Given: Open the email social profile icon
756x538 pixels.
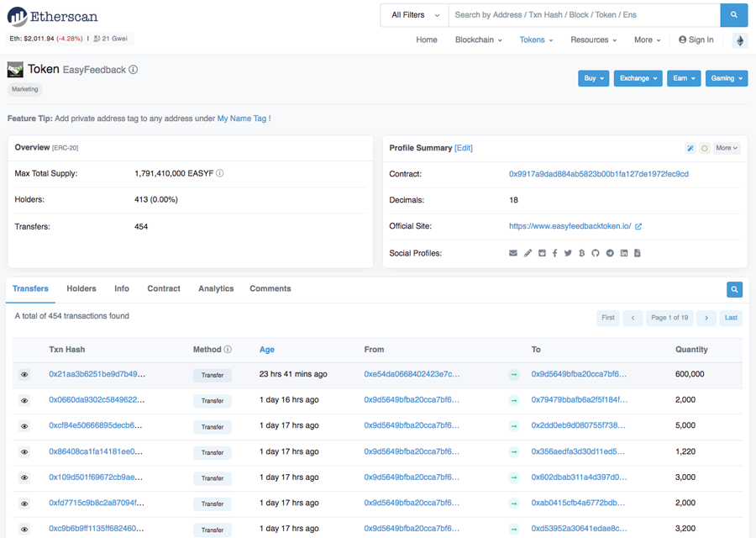Looking at the screenshot, I should click(513, 253).
